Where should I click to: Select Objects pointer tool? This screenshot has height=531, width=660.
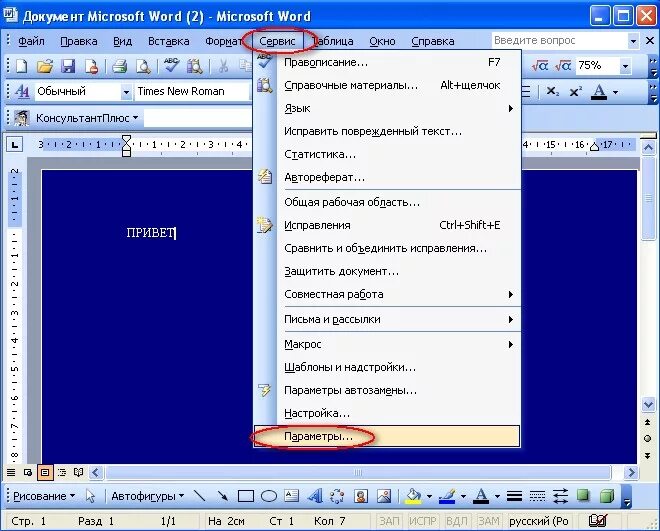tap(90, 496)
